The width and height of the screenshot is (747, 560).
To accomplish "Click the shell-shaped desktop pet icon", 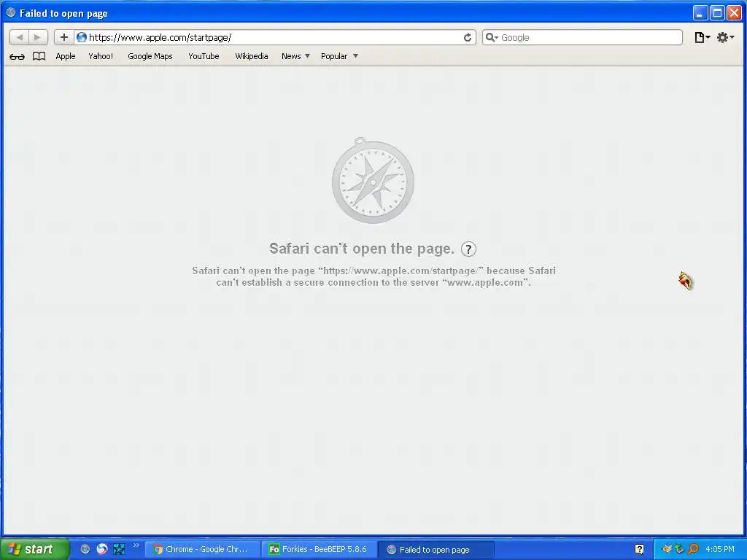I will click(x=686, y=281).
